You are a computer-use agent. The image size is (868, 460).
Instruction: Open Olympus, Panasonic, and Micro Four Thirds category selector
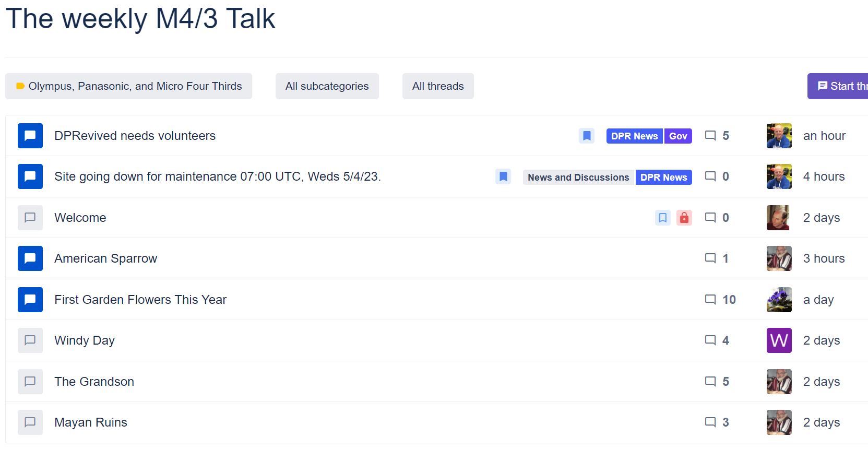(128, 86)
